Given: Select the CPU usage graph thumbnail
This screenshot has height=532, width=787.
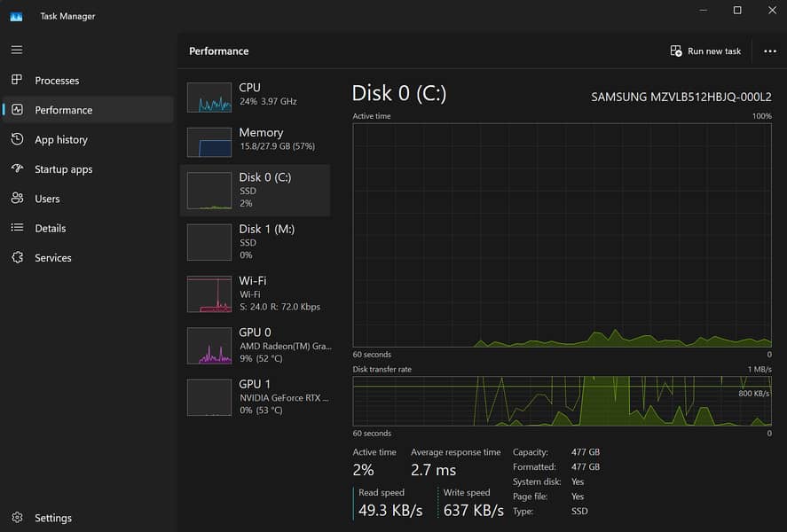Looking at the screenshot, I should tap(209, 97).
